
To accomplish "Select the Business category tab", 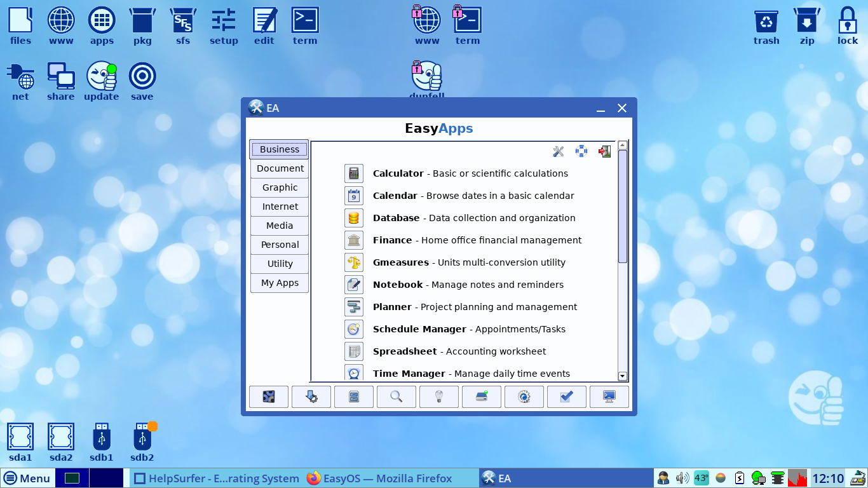I will point(279,149).
